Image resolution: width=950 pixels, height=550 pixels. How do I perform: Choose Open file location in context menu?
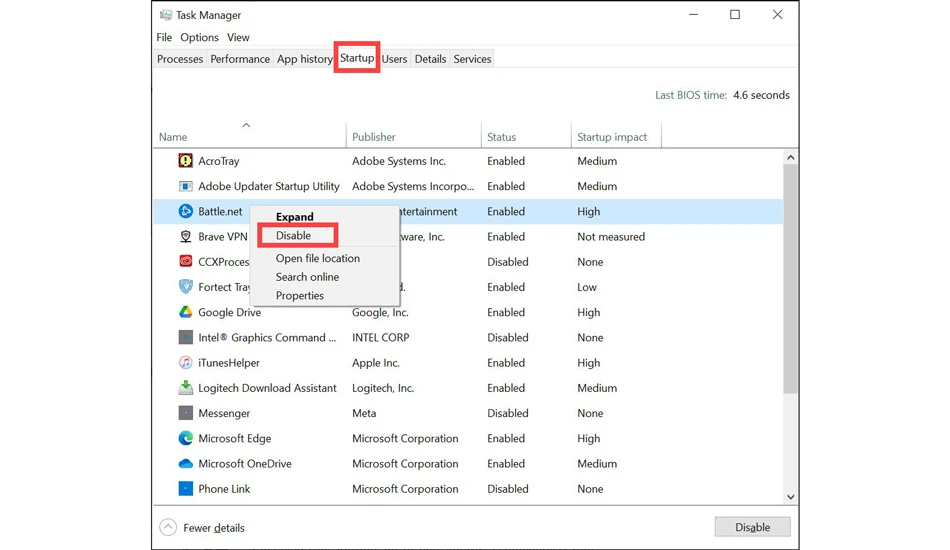click(317, 258)
